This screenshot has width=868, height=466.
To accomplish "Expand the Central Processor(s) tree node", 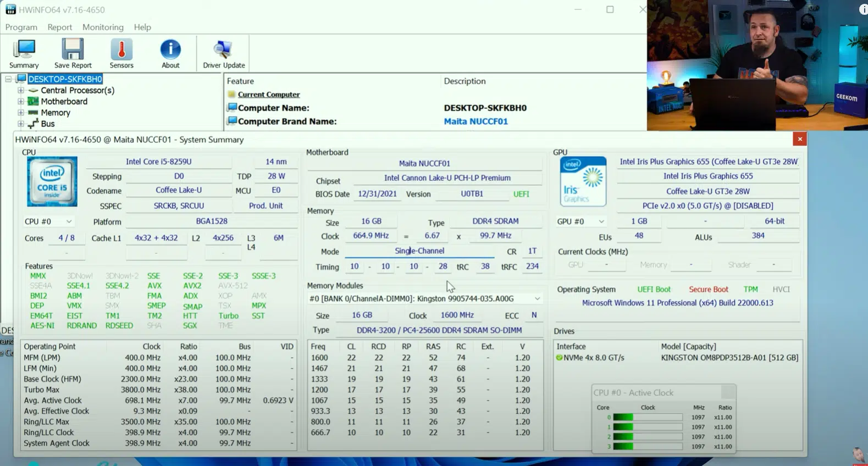I will (21, 90).
